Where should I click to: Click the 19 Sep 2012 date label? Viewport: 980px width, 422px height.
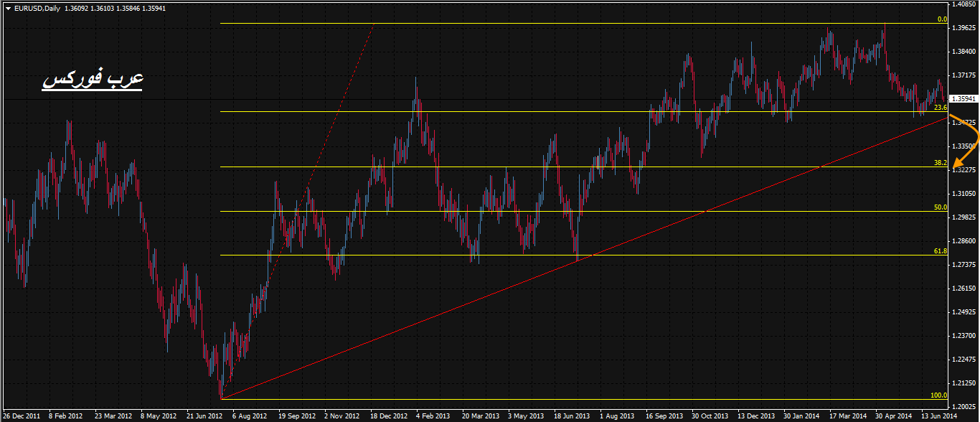297,416
